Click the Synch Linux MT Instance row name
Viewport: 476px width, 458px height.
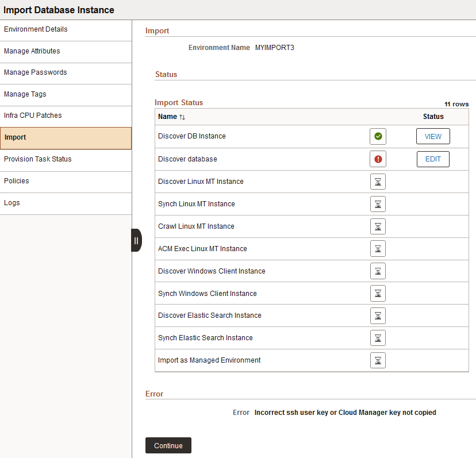click(197, 204)
